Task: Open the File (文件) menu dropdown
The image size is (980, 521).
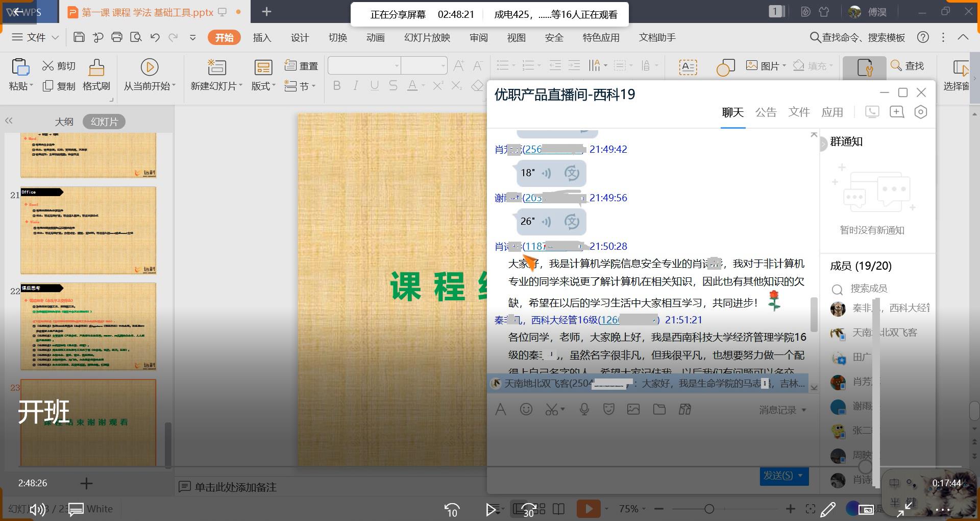Action: pyautogui.click(x=36, y=37)
